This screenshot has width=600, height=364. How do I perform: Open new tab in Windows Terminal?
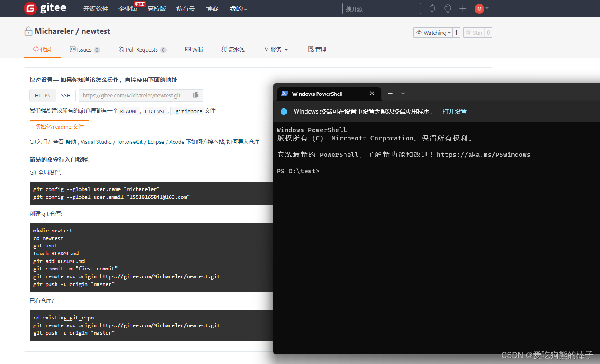pos(390,94)
